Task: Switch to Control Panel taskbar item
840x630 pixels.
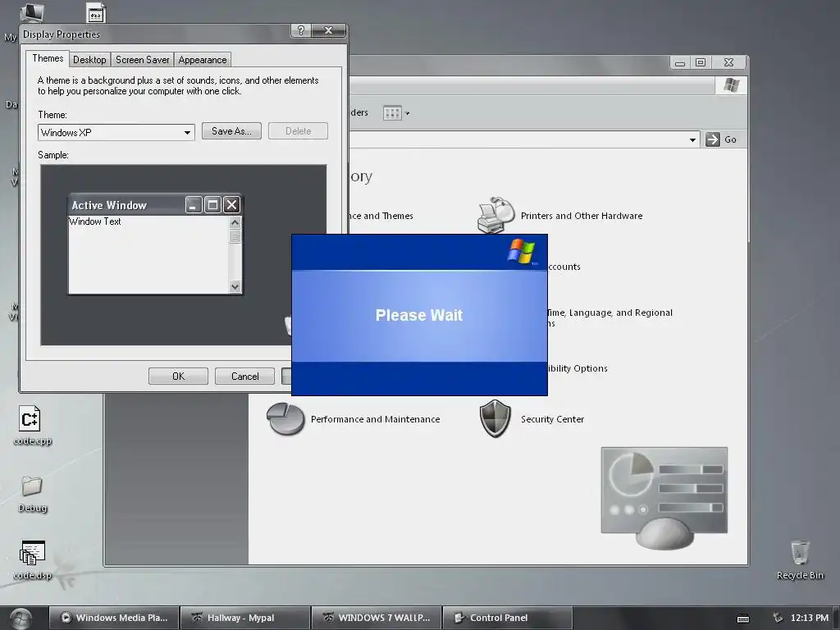Action: (x=507, y=618)
